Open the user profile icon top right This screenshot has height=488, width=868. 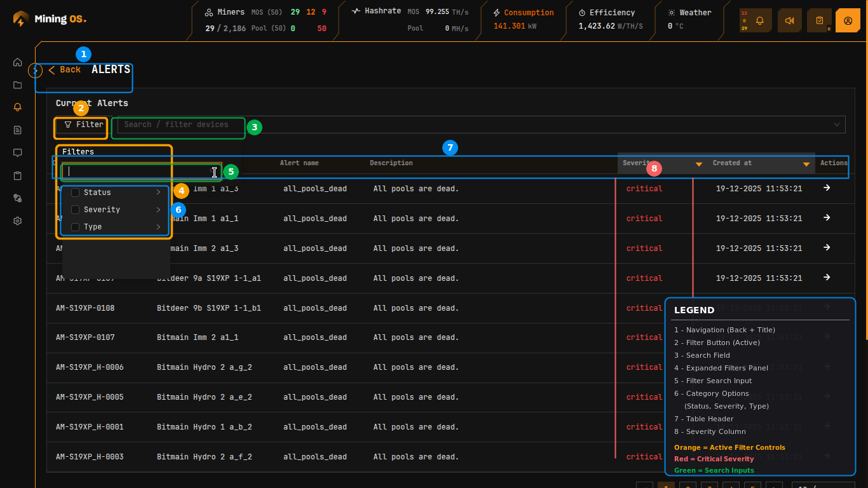[848, 20]
